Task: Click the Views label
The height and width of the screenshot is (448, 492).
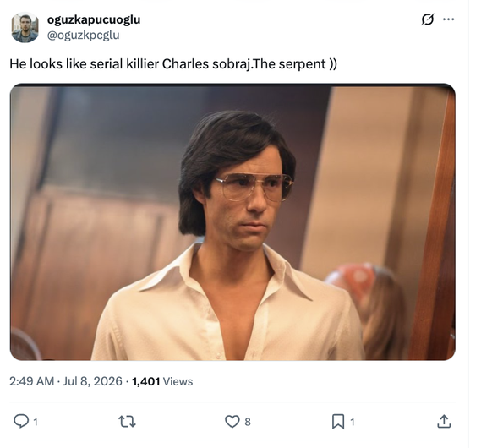Action: pyautogui.click(x=178, y=381)
